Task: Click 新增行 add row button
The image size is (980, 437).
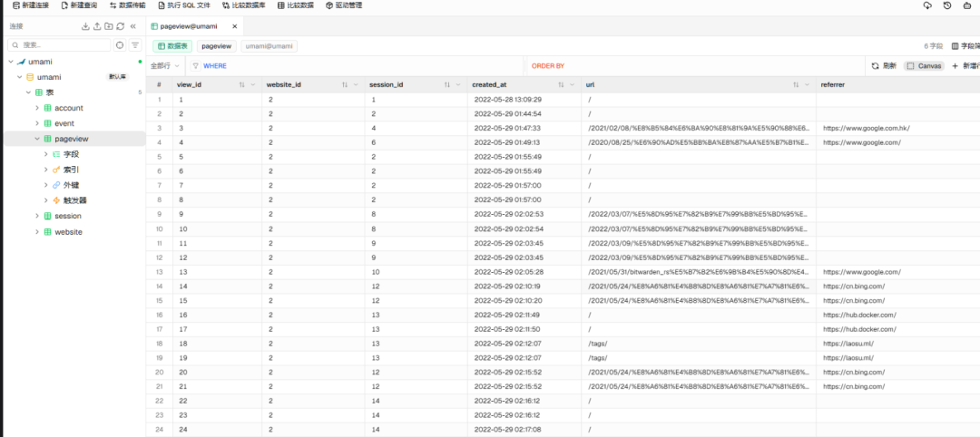Action: coord(965,65)
